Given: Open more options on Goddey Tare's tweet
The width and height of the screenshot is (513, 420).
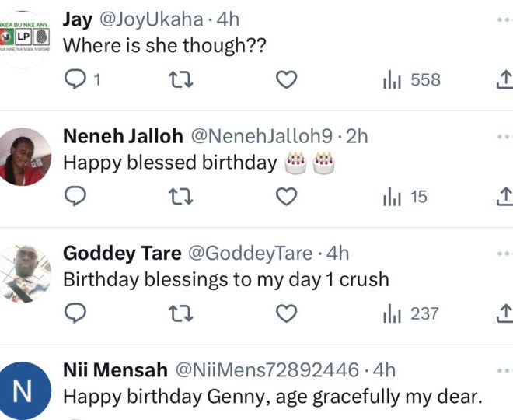Looking at the screenshot, I should pyautogui.click(x=504, y=254).
